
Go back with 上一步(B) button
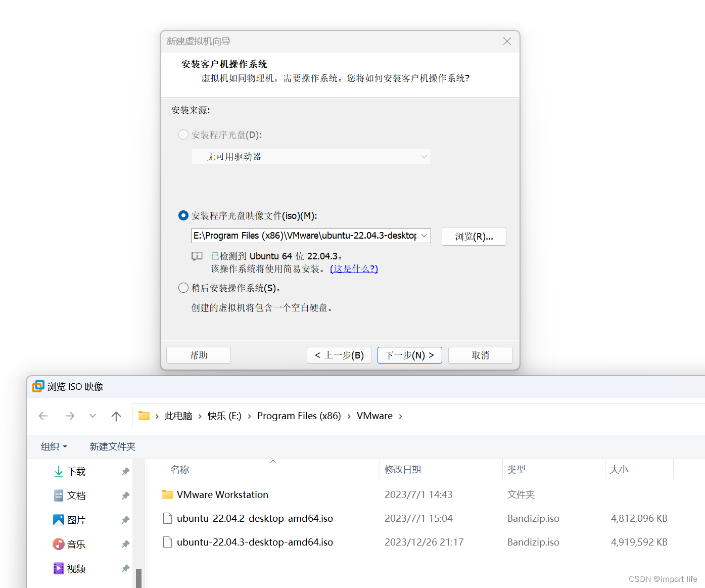tap(339, 355)
